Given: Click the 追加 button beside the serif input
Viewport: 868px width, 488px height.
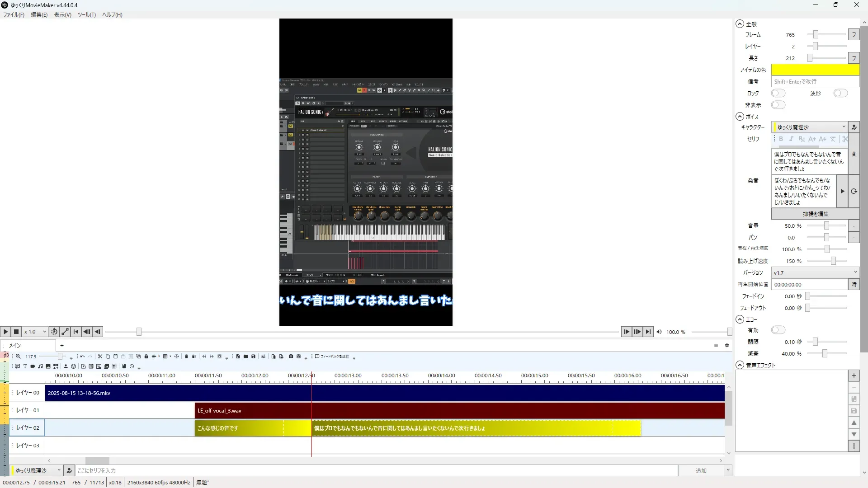Looking at the screenshot, I should coord(701,470).
